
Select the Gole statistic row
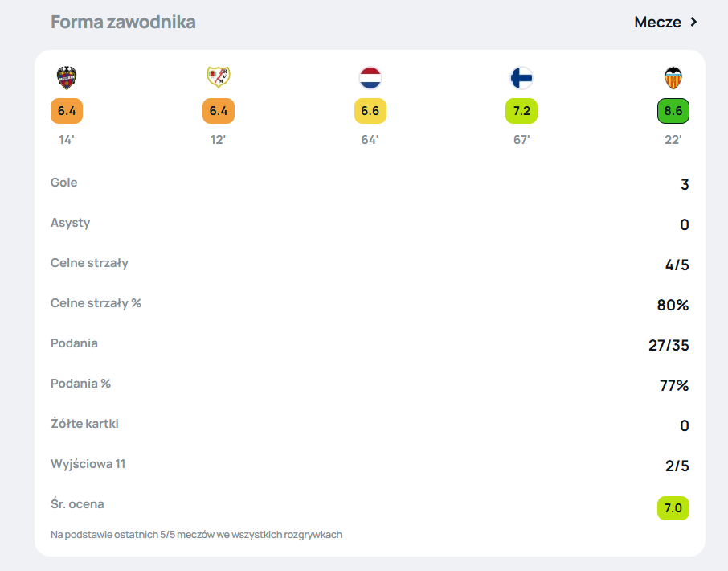pyautogui.click(x=370, y=183)
